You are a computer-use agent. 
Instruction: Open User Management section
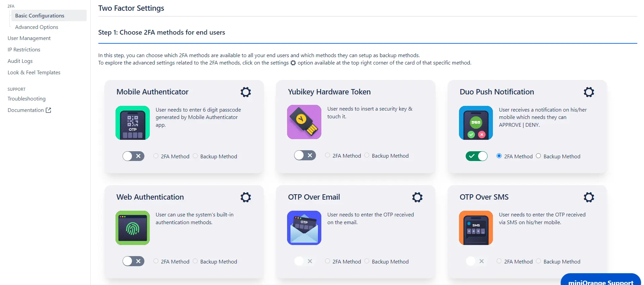click(29, 38)
